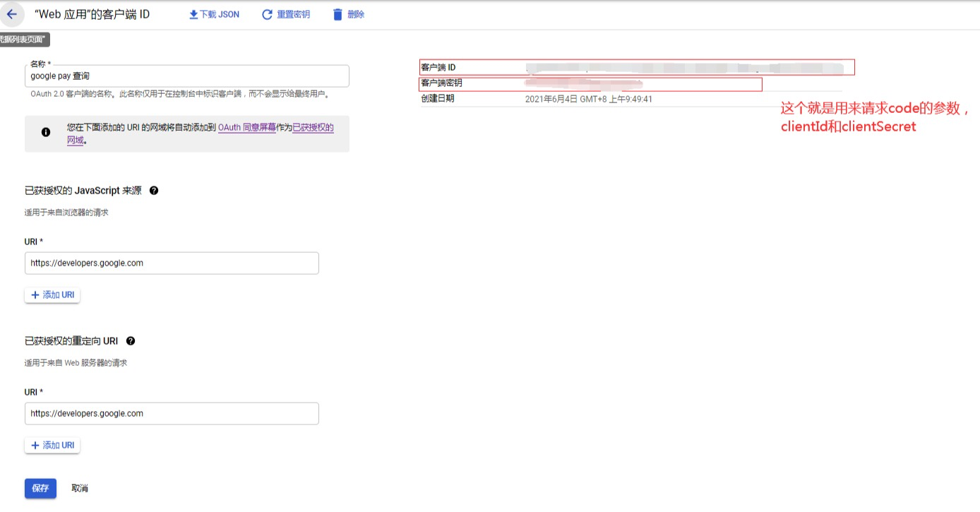
Task: Click the '客户端 ID' label
Action: tap(438, 68)
